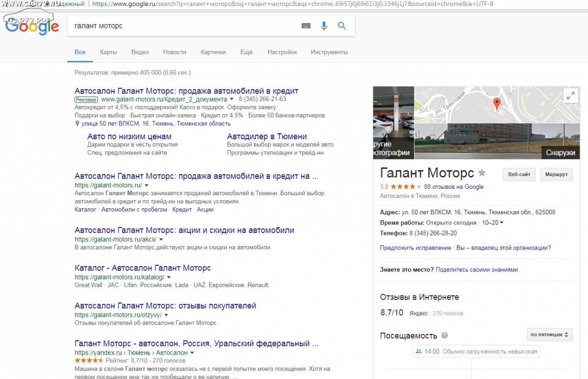The height and width of the screenshot is (379, 588).
Task: Open the ad titled продажа автомобилей в кредит
Action: click(186, 91)
